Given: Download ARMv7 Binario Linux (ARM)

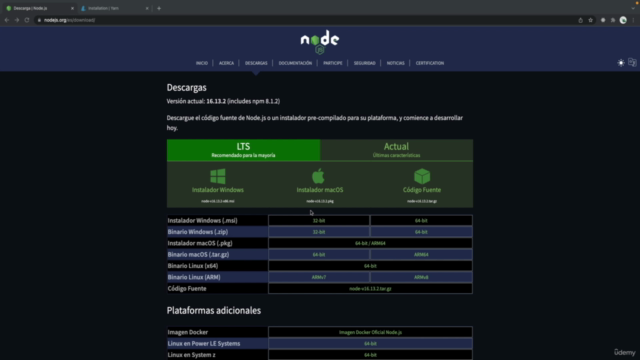Looking at the screenshot, I should (319, 277).
